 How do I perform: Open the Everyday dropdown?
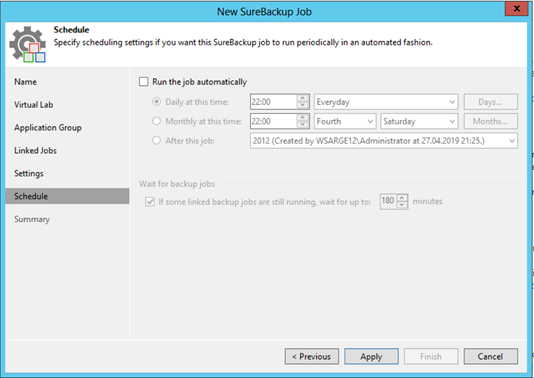[x=386, y=102]
